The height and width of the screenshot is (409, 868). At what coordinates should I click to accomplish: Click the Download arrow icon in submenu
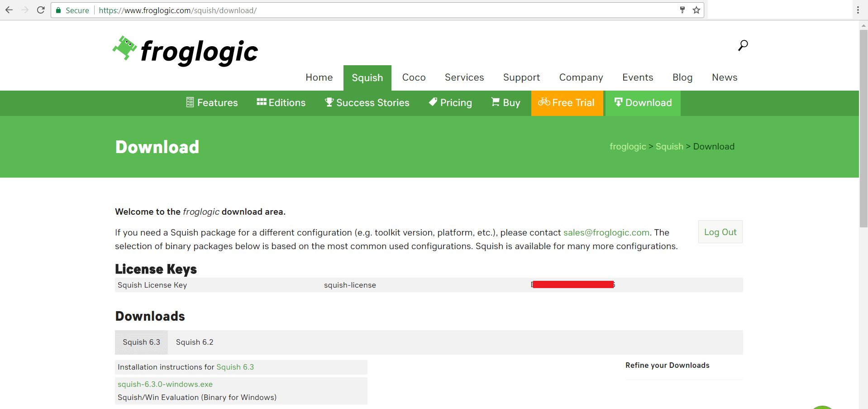(x=619, y=102)
